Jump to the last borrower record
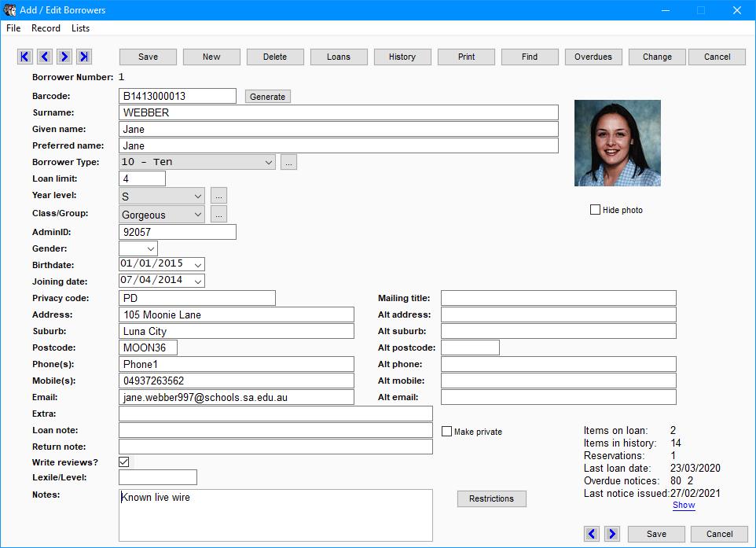 click(x=84, y=57)
